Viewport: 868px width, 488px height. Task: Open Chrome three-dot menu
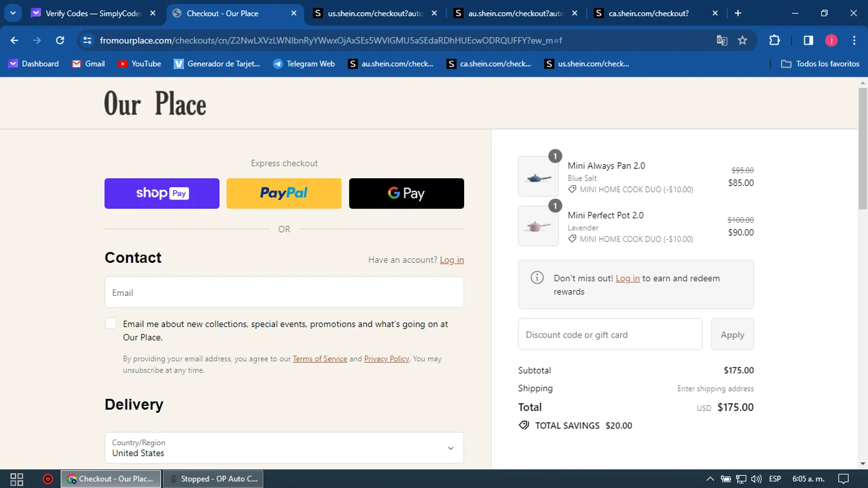click(854, 40)
